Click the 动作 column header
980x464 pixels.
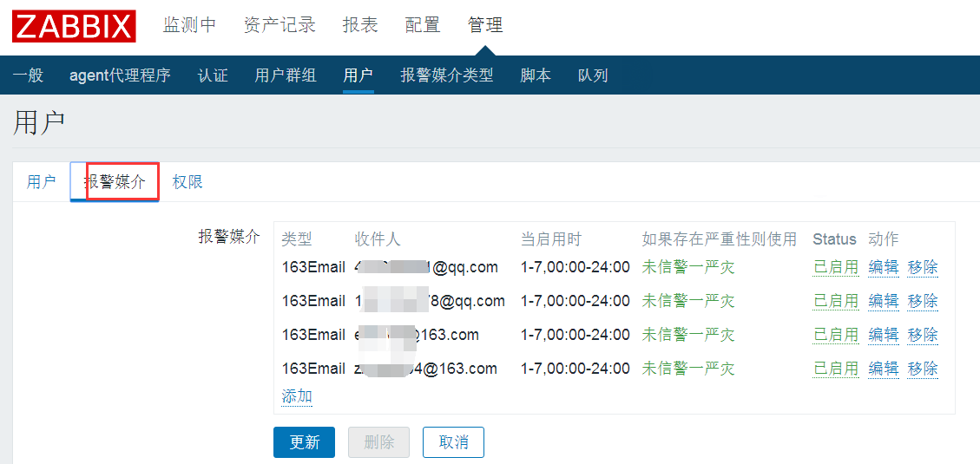883,239
